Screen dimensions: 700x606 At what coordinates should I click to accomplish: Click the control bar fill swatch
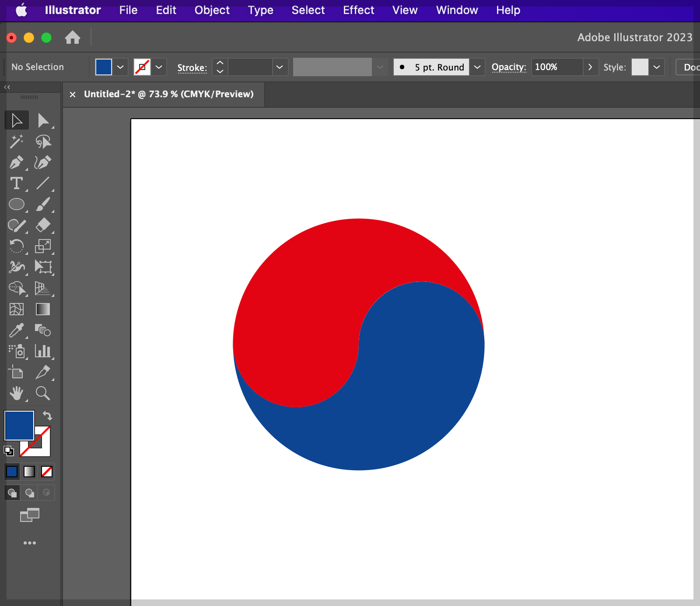pyautogui.click(x=104, y=67)
